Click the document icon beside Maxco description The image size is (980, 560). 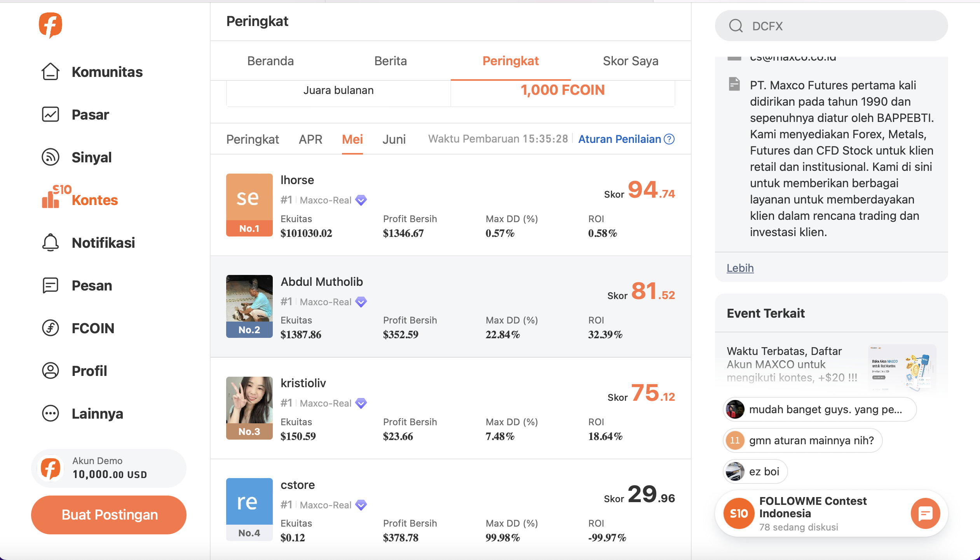click(x=734, y=84)
